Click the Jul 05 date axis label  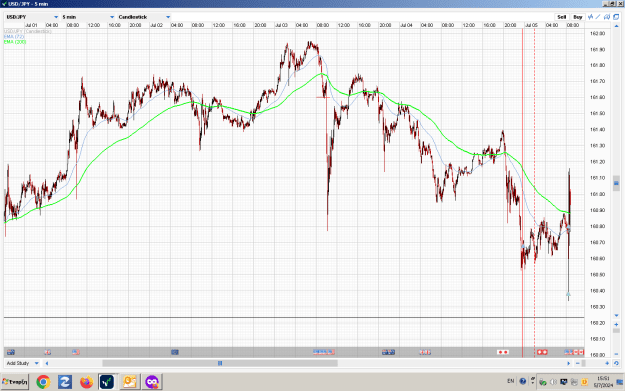coord(531,25)
